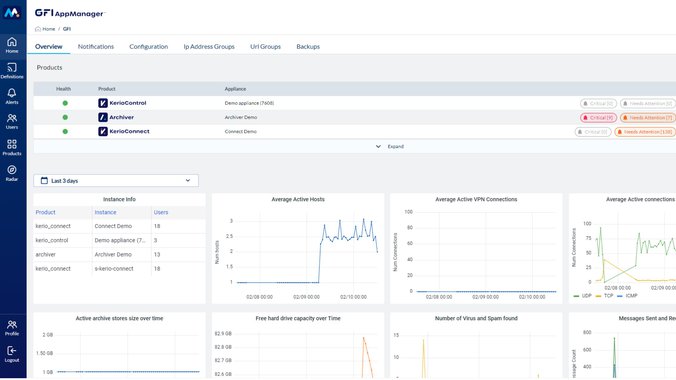The width and height of the screenshot is (676, 380).
Task: Go to Users in the sidebar
Action: (12, 122)
